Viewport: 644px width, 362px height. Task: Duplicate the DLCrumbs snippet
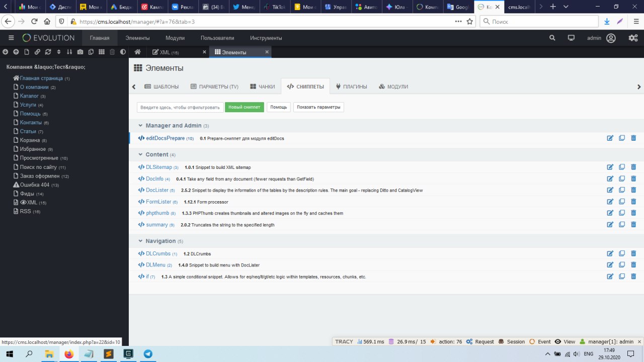point(622,253)
